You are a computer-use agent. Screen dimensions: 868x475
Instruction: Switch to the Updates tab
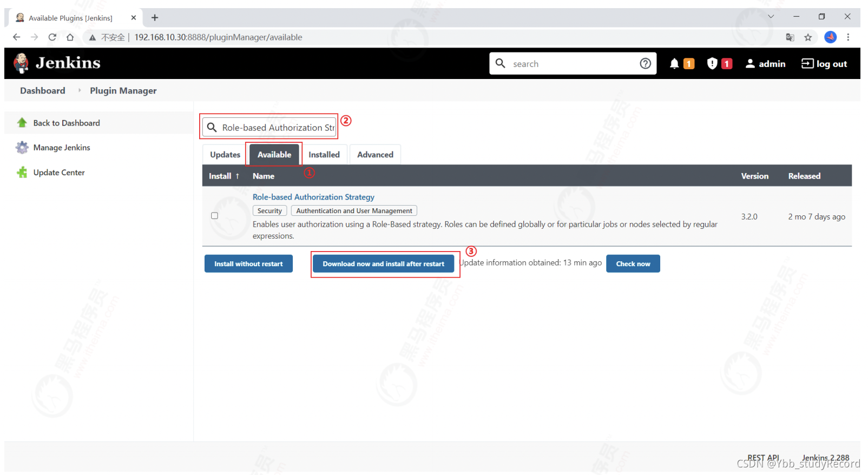pyautogui.click(x=225, y=154)
